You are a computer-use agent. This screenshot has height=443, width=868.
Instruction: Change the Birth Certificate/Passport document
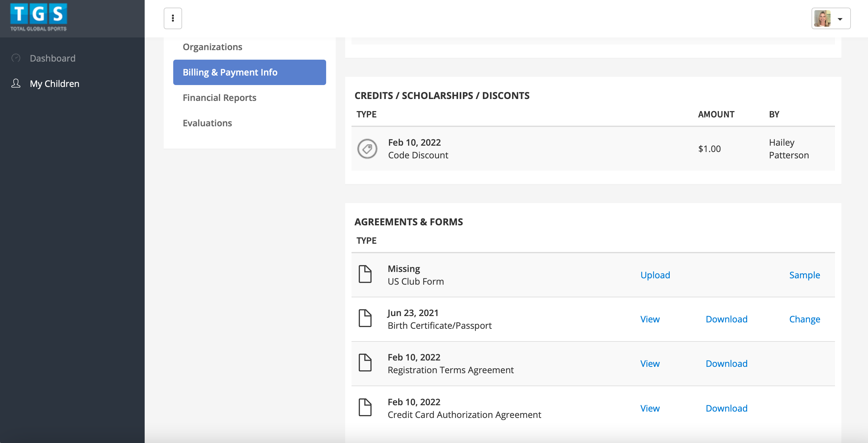tap(804, 319)
